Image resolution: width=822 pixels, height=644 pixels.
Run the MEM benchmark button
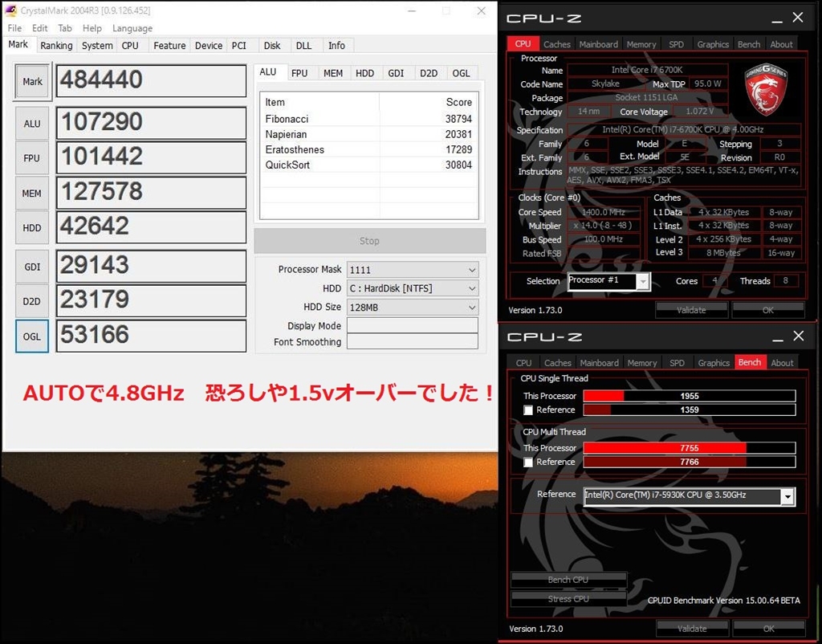tap(32, 194)
